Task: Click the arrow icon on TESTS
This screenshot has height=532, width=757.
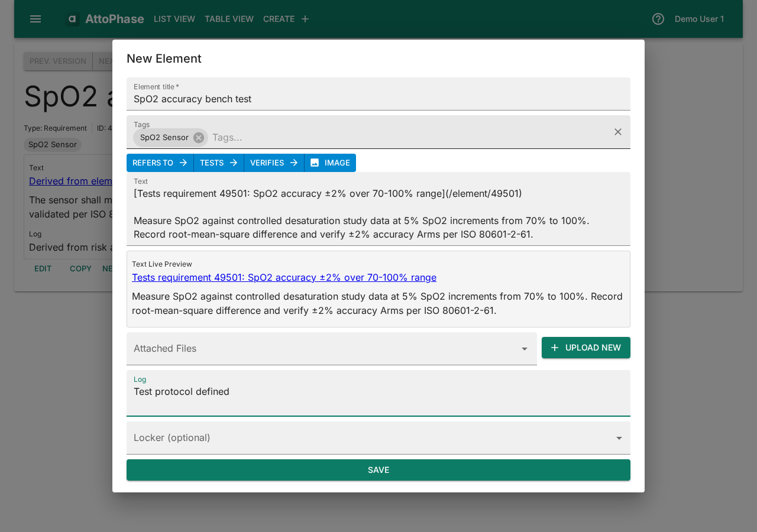Action: tap(235, 163)
